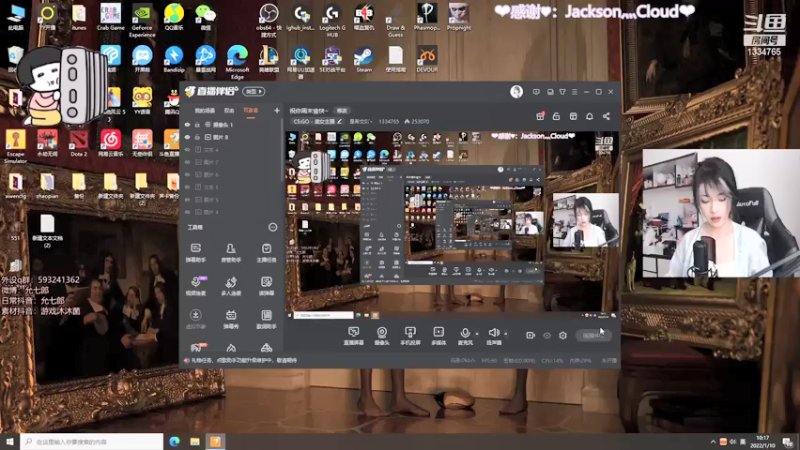Open the hamburger menu in title bar
Image resolution: width=800 pixels, height=450 pixels.
tap(574, 92)
